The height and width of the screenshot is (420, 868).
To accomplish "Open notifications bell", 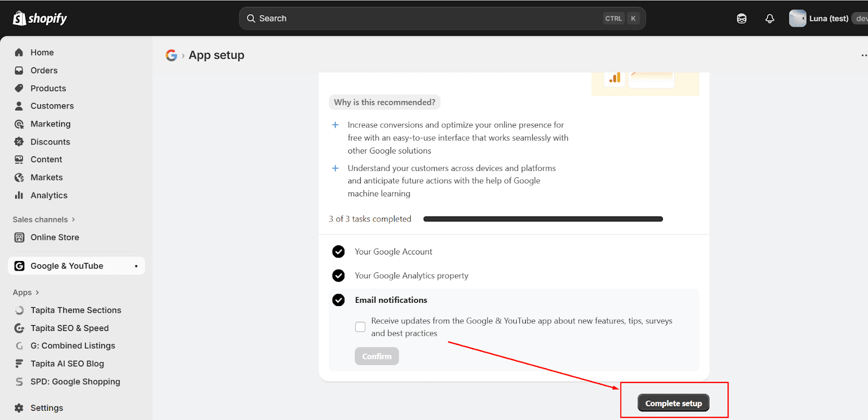I will (769, 18).
